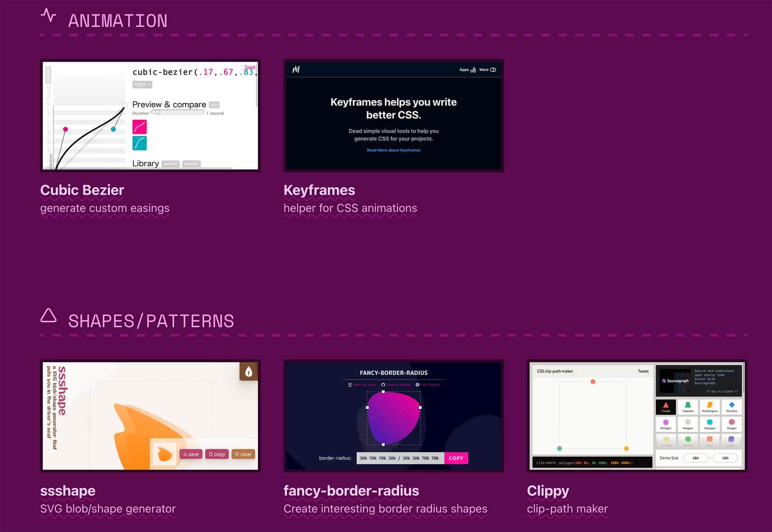
Task: Follow the Cubic Bezier title link
Action: (82, 190)
